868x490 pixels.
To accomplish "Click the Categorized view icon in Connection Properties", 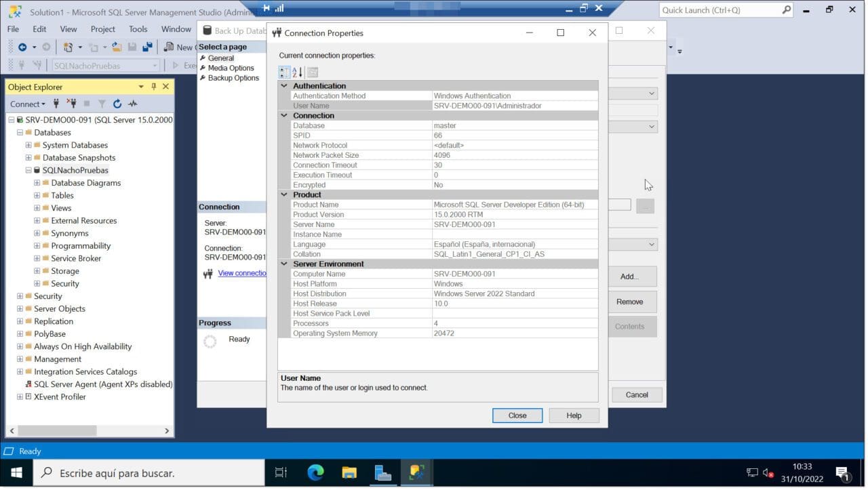I will click(x=284, y=73).
